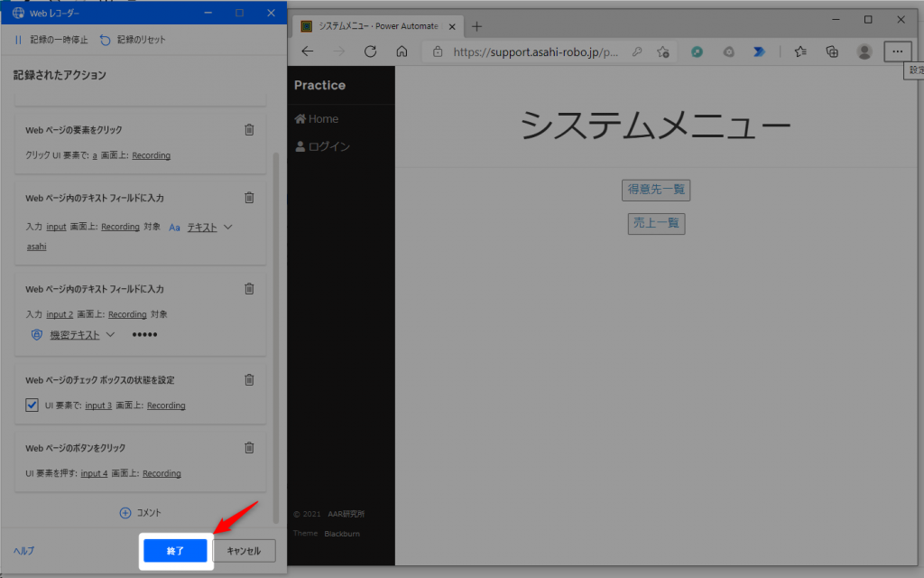
Task: Open the Blackburn theme link
Action: (x=342, y=534)
